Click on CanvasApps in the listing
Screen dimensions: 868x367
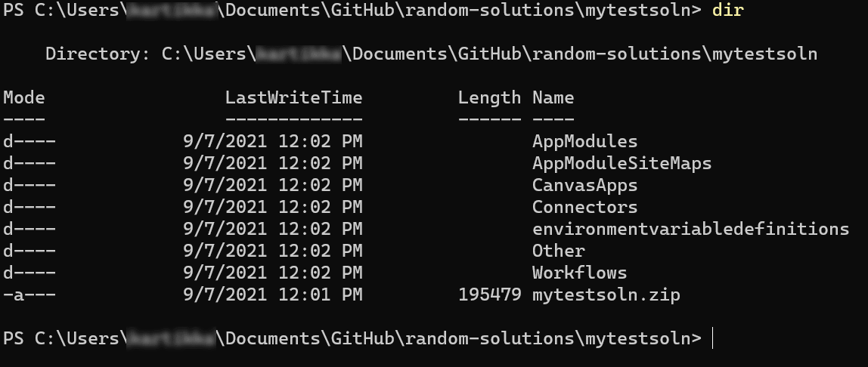coord(584,185)
